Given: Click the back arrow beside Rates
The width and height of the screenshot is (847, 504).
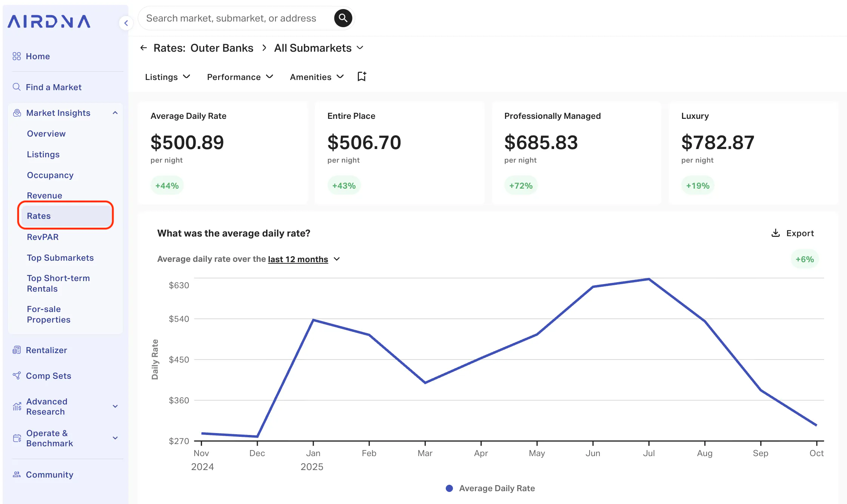Looking at the screenshot, I should [x=143, y=48].
